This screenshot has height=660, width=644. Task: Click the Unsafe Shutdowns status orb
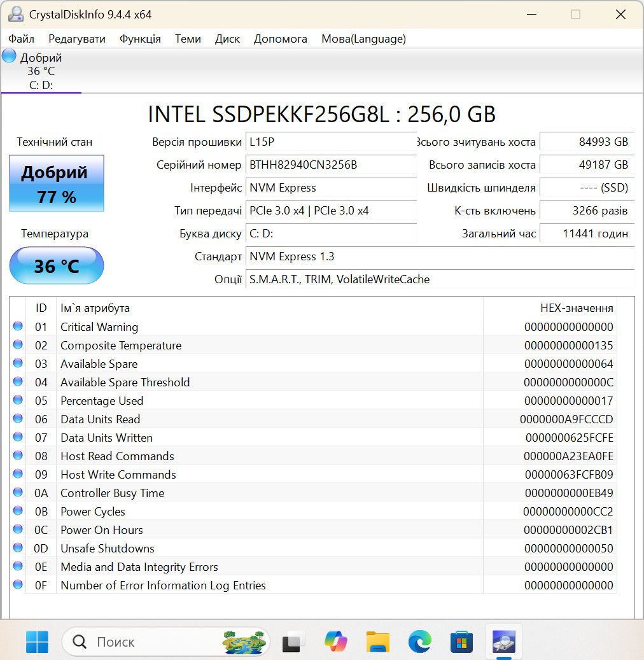pyautogui.click(x=18, y=548)
